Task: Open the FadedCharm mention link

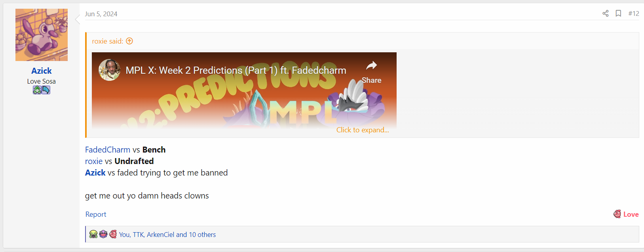Action: point(108,150)
